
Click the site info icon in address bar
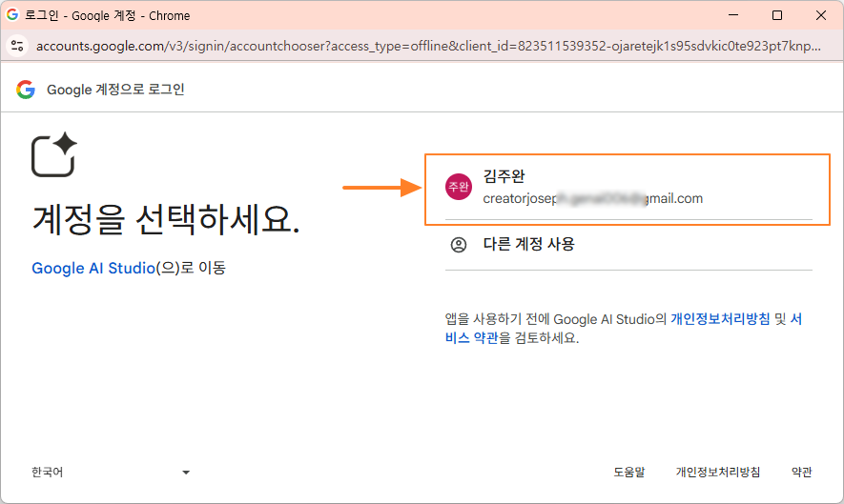coord(17,46)
